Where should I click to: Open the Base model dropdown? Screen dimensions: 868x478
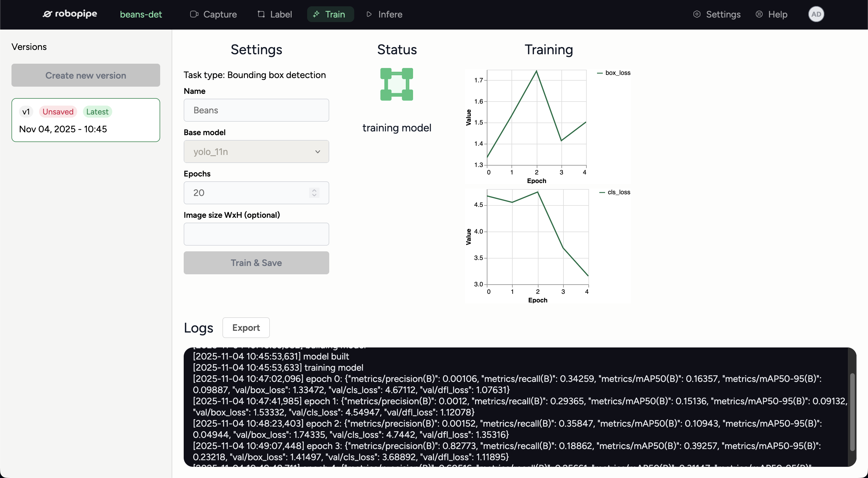pos(256,151)
